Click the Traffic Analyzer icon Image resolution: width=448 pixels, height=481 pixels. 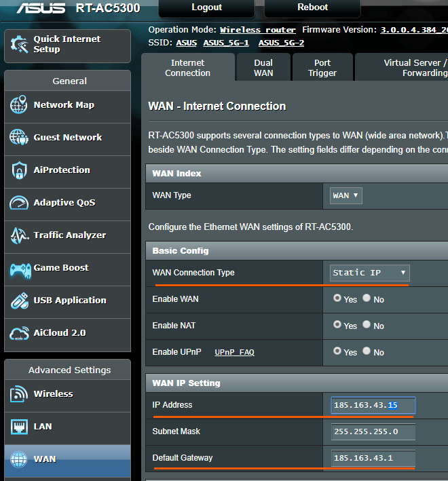(x=19, y=235)
